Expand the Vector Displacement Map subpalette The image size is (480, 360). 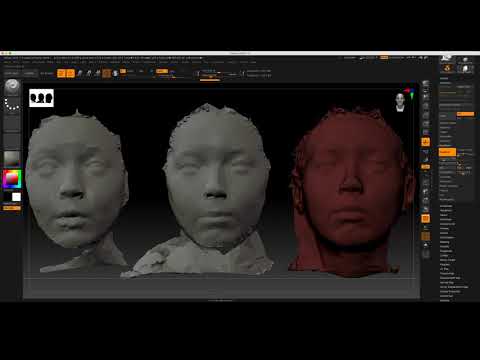tap(454, 287)
